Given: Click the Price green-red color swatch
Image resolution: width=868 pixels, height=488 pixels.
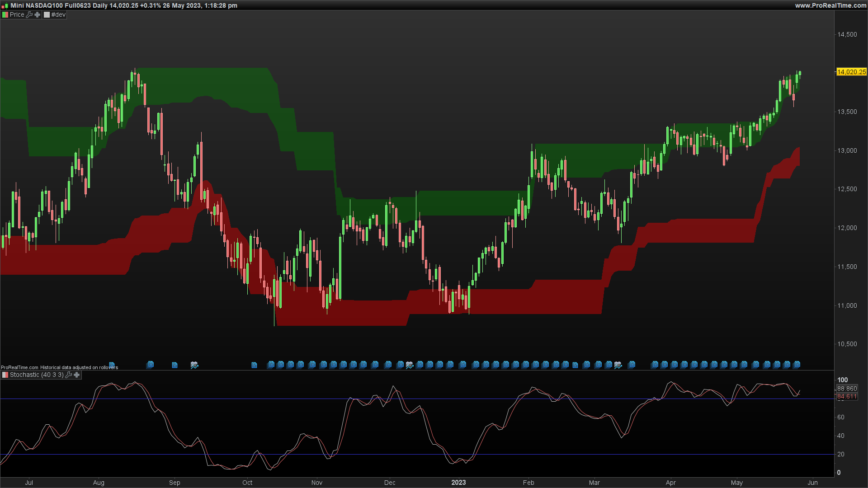Looking at the screenshot, I should coord(5,14).
